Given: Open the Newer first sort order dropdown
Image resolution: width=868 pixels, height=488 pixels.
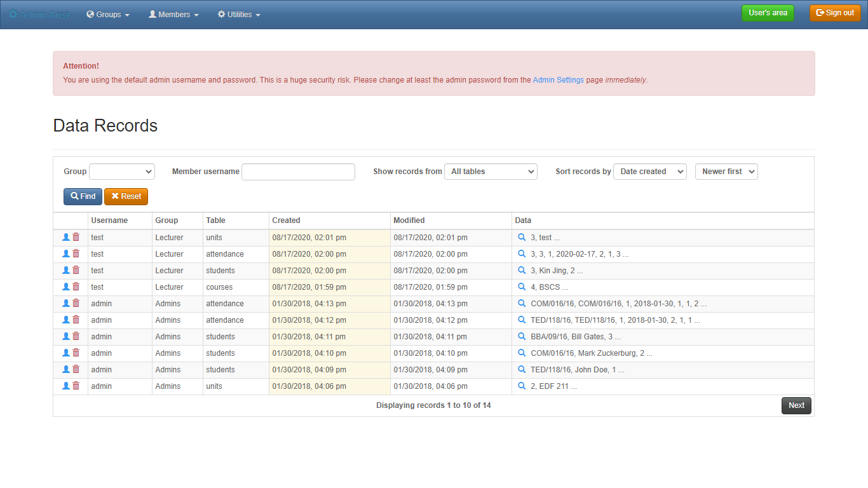Looking at the screenshot, I should 726,172.
